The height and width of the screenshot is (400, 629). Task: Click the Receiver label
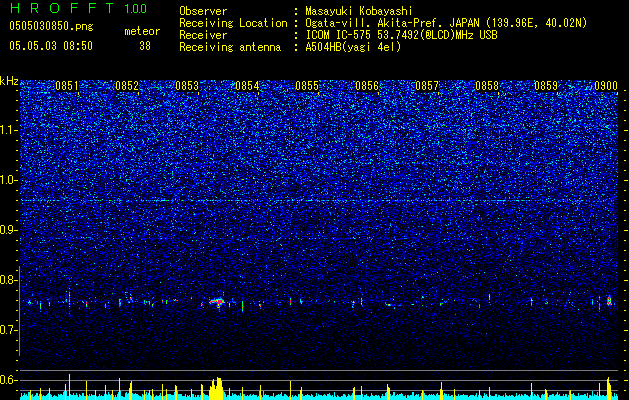203,35
